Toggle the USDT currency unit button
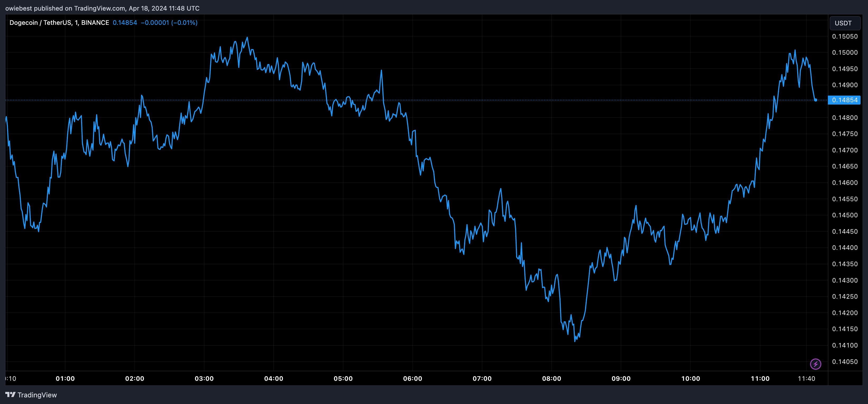Screen dimensions: 868x404 point(843,23)
